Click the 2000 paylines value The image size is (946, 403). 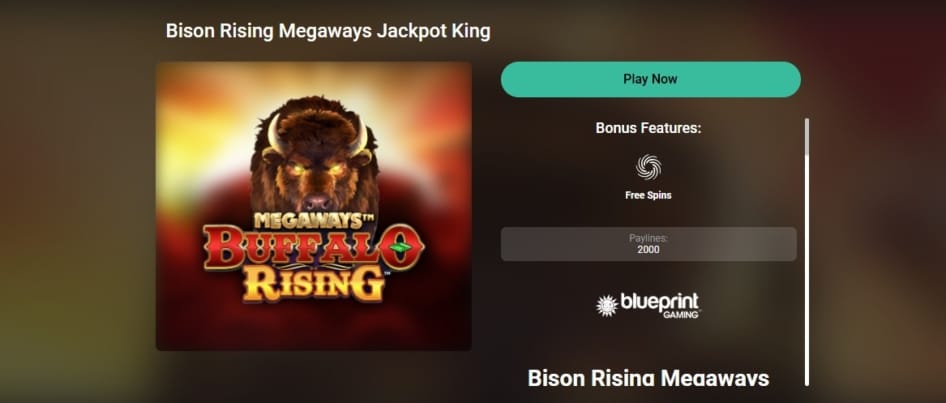[x=648, y=250]
